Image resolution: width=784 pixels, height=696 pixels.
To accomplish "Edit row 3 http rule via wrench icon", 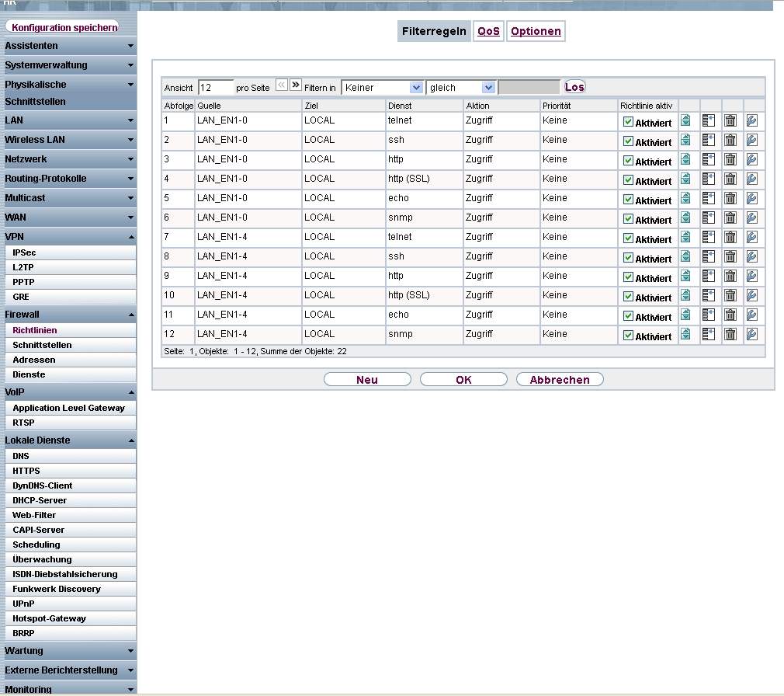I will point(751,160).
